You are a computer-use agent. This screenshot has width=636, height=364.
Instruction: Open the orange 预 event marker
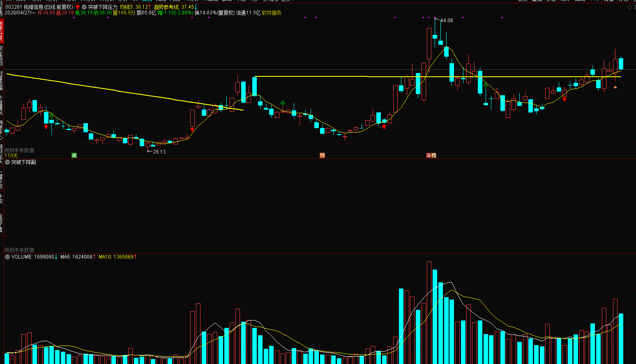(x=322, y=155)
